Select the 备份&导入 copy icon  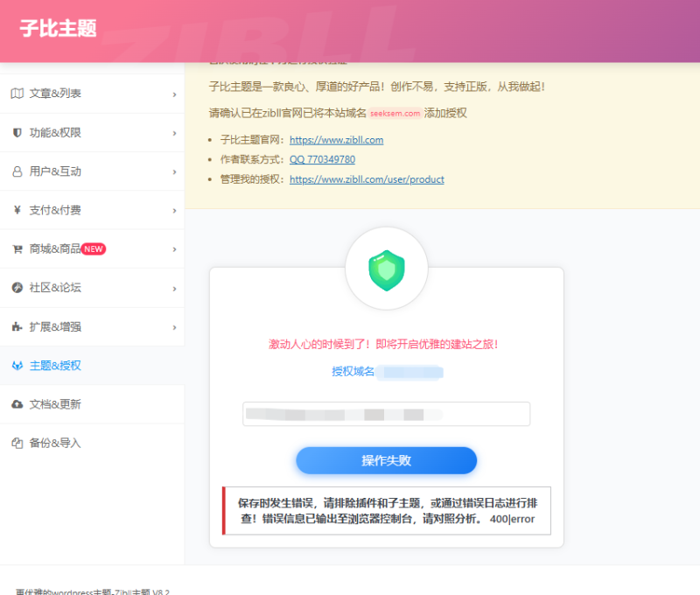click(x=16, y=444)
